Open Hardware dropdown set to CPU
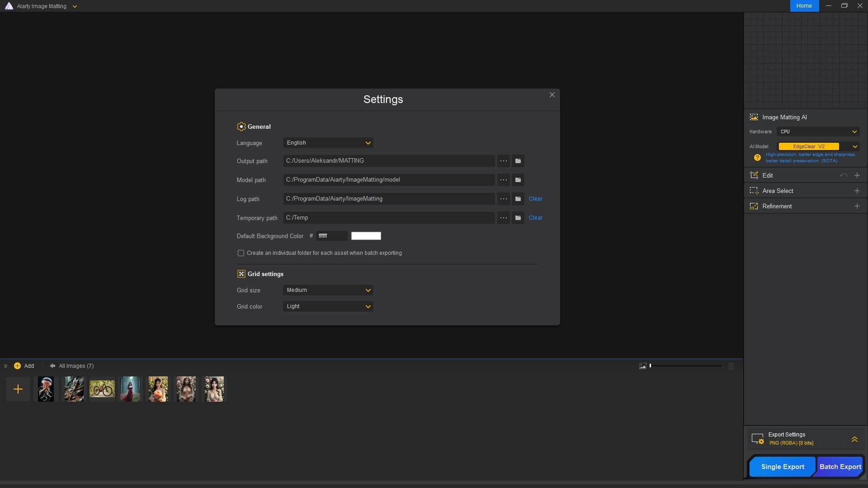The height and width of the screenshot is (488, 868). point(818,131)
